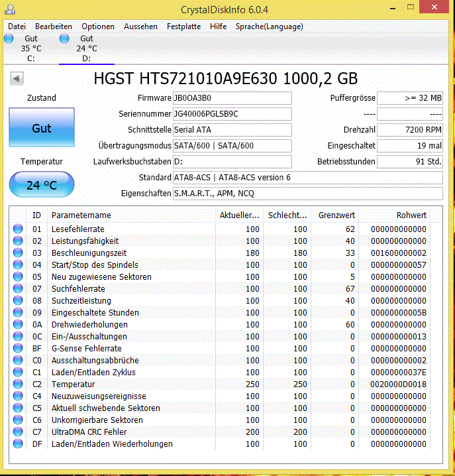Click status orb for Unkorrigierbare Sektoren row
The image size is (455, 476).
pyautogui.click(x=18, y=420)
